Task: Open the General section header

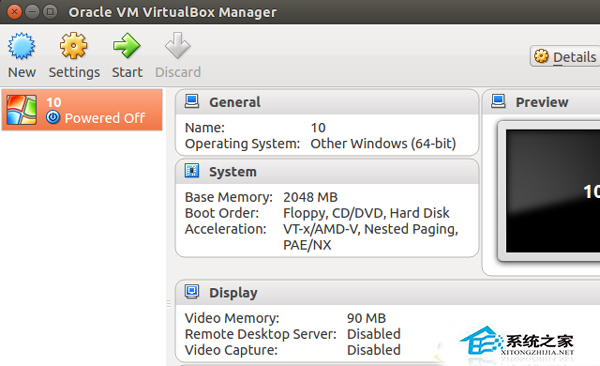Action: tap(327, 102)
